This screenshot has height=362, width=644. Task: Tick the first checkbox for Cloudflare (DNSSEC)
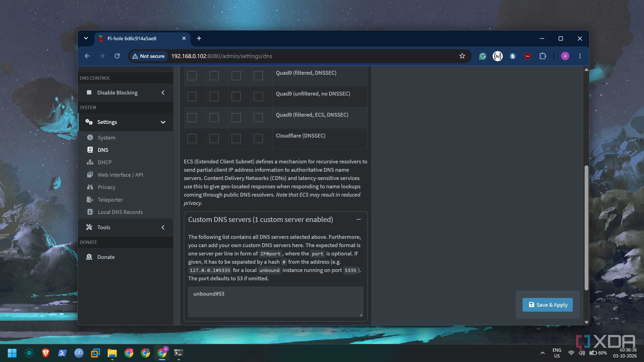pyautogui.click(x=192, y=139)
